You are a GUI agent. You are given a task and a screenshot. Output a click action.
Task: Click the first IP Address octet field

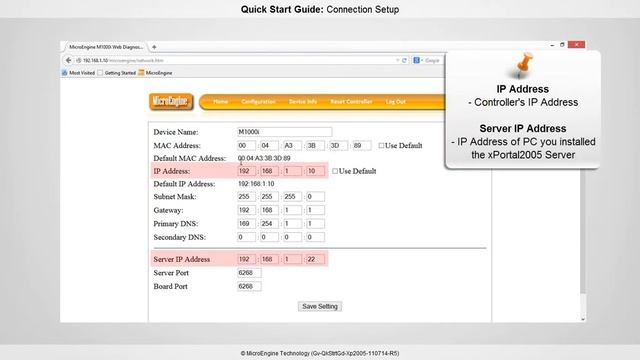[246, 171]
